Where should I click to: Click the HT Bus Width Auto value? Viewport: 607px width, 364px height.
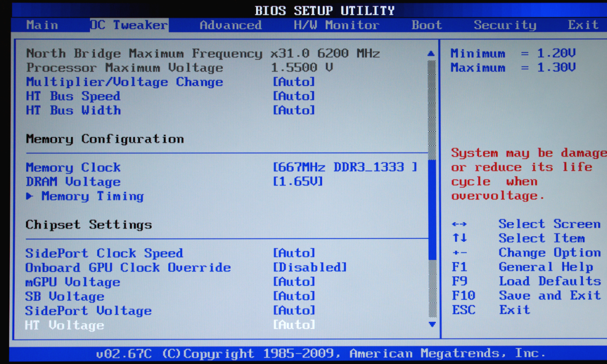[x=294, y=110]
